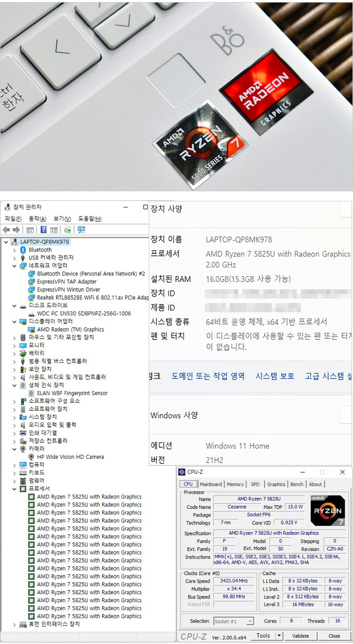Click the USB 커넥터 관리자 icon

[x=23, y=257]
